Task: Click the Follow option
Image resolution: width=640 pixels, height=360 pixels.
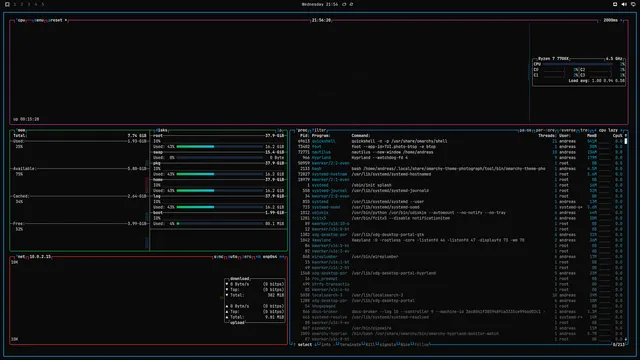Action: point(421,344)
